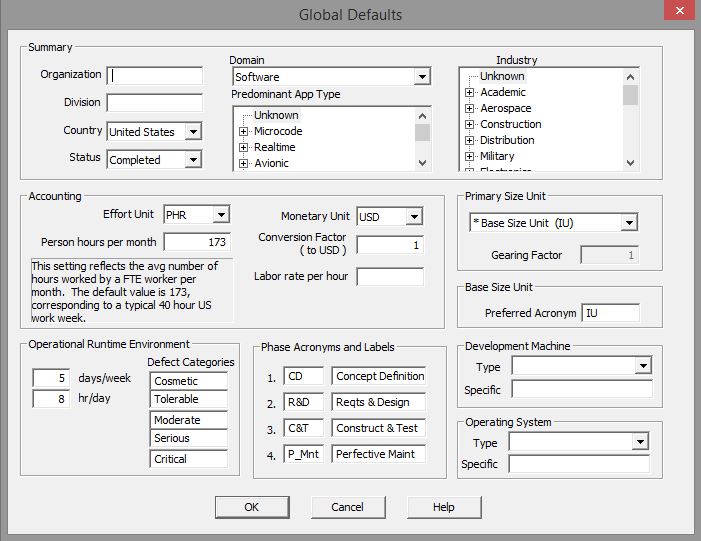The image size is (701, 541).
Task: Open the Domain dropdown showing Software
Action: click(422, 77)
